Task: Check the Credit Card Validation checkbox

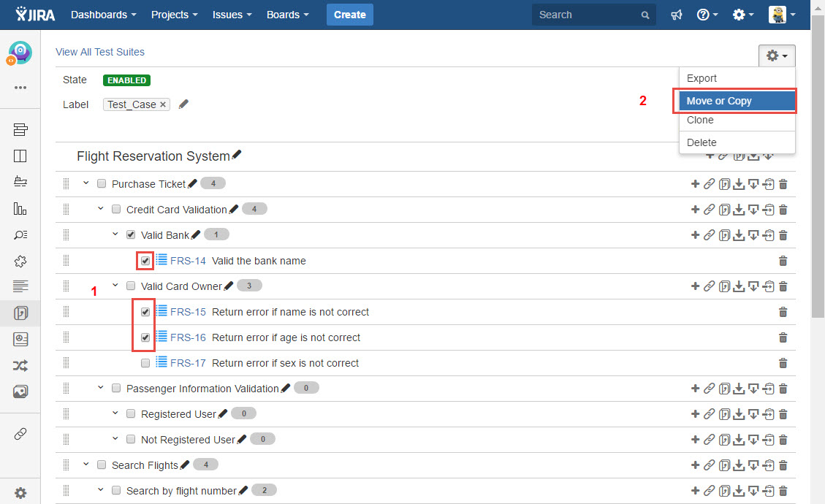Action: point(116,210)
